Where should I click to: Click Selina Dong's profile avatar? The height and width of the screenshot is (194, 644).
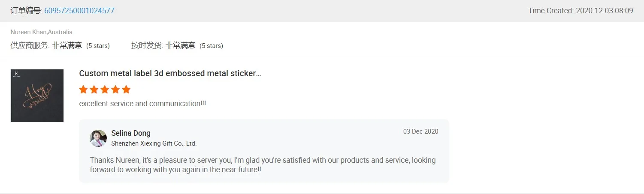click(98, 138)
